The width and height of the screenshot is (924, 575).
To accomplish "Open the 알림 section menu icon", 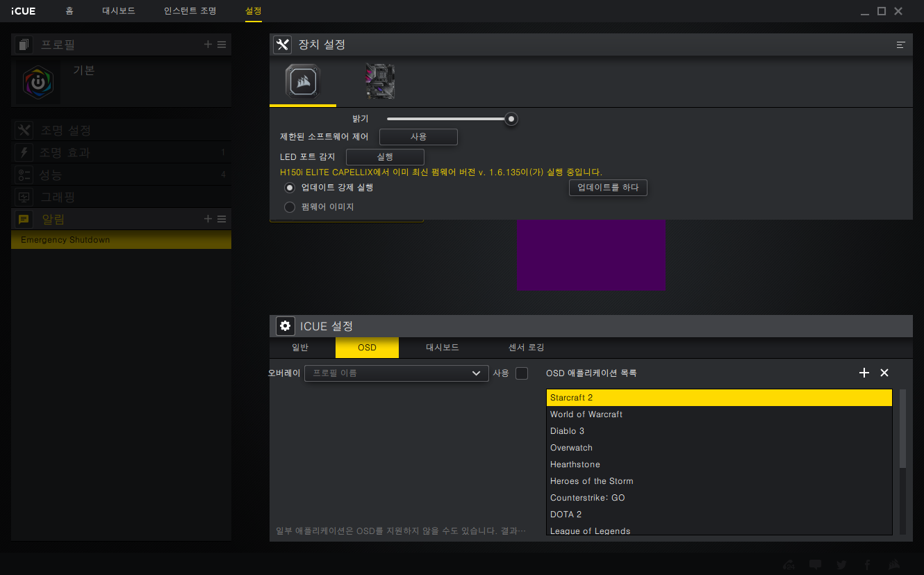I will [222, 219].
